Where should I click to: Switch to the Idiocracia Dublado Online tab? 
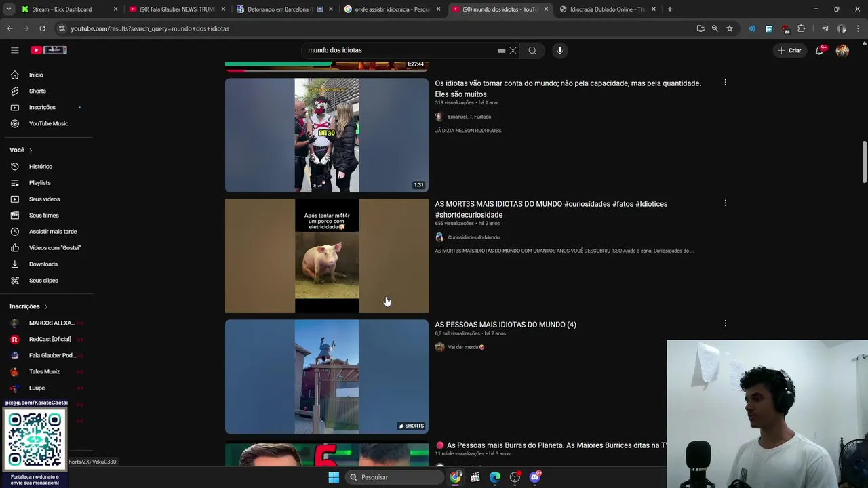click(606, 9)
